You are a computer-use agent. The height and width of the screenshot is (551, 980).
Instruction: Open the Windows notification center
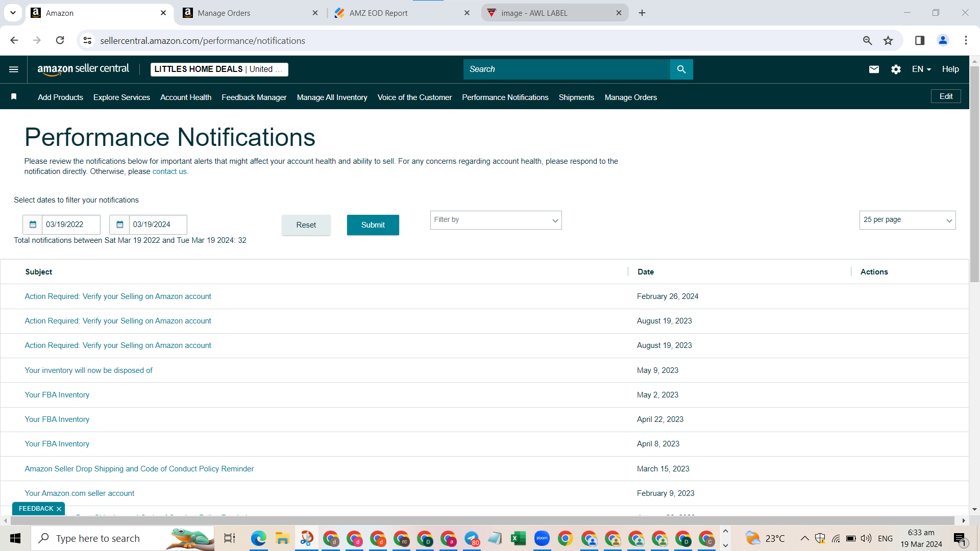(960, 538)
